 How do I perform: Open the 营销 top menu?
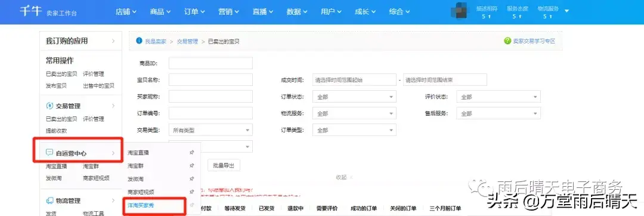(228, 11)
